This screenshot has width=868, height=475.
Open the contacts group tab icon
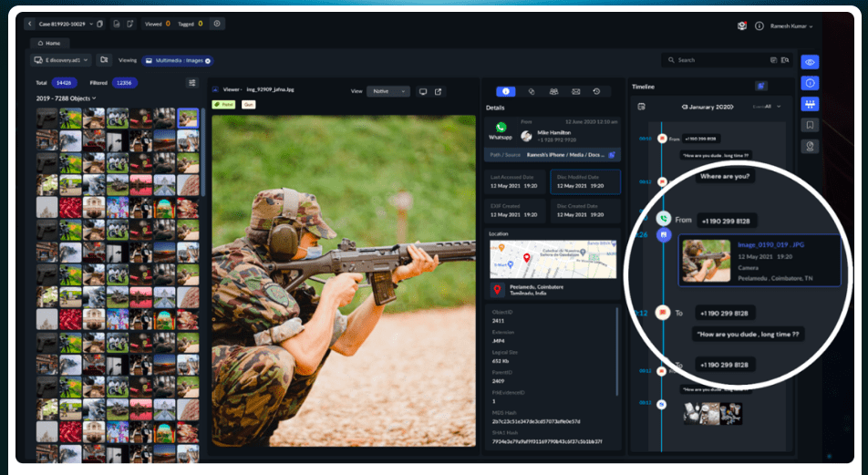(553, 91)
